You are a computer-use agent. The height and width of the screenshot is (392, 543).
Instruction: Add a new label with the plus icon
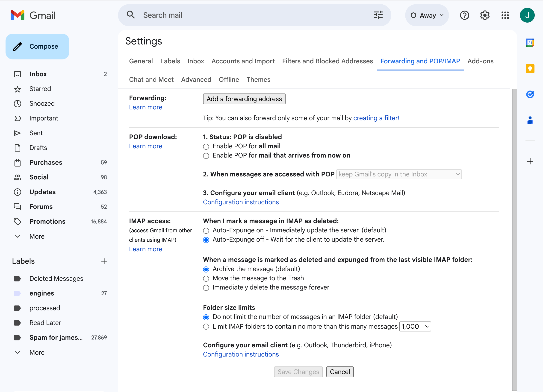(104, 261)
